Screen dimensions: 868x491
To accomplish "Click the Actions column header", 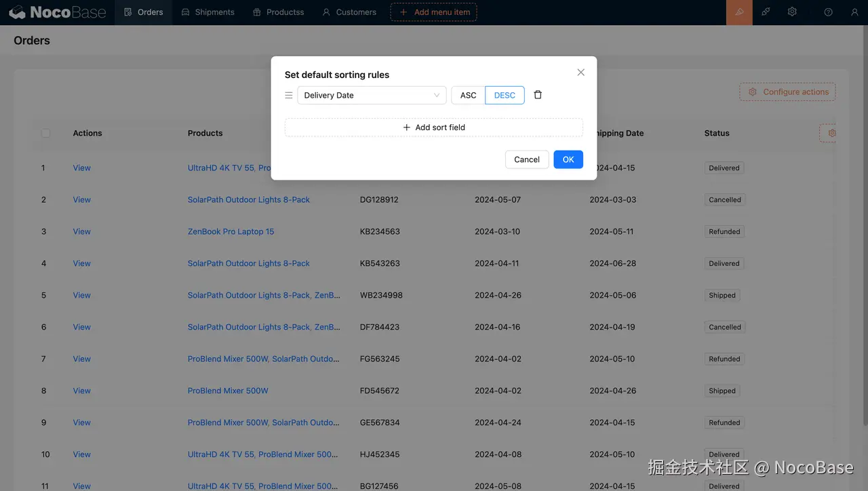I will [x=87, y=134].
